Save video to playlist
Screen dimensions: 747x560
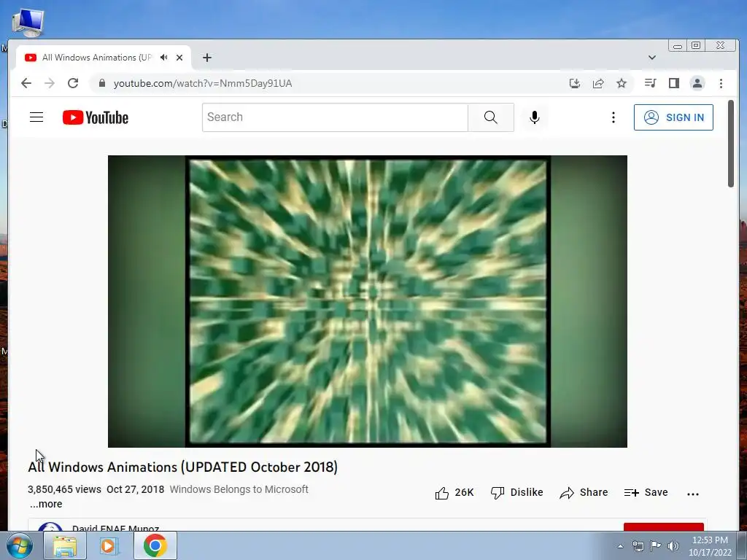646,493
